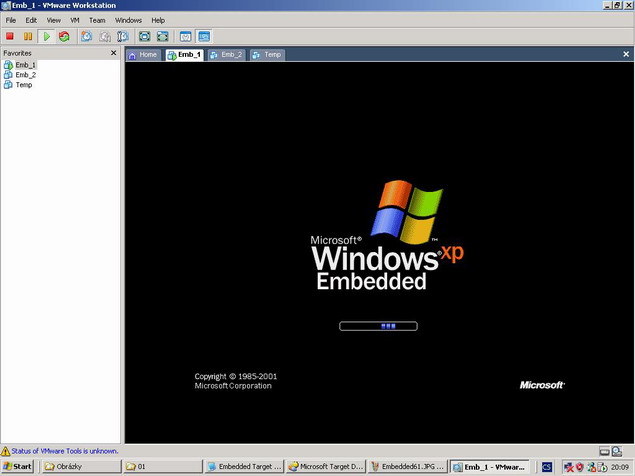Screen dimensions: 635x476
Task: Click the Emb_1 - VMware taskbar button
Action: 490,467
